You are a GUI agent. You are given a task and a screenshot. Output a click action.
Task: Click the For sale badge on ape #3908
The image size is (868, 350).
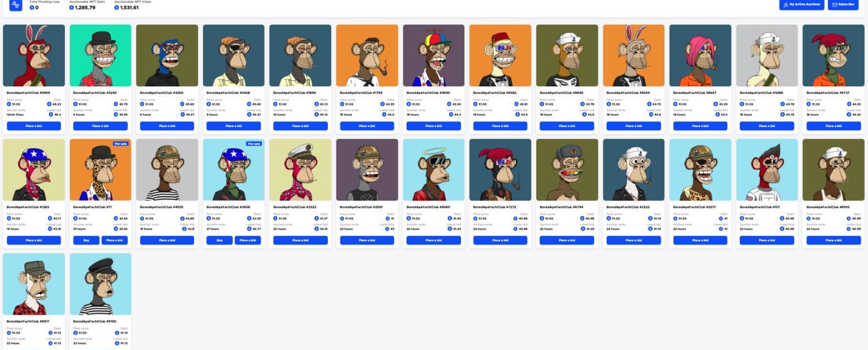pyautogui.click(x=254, y=144)
